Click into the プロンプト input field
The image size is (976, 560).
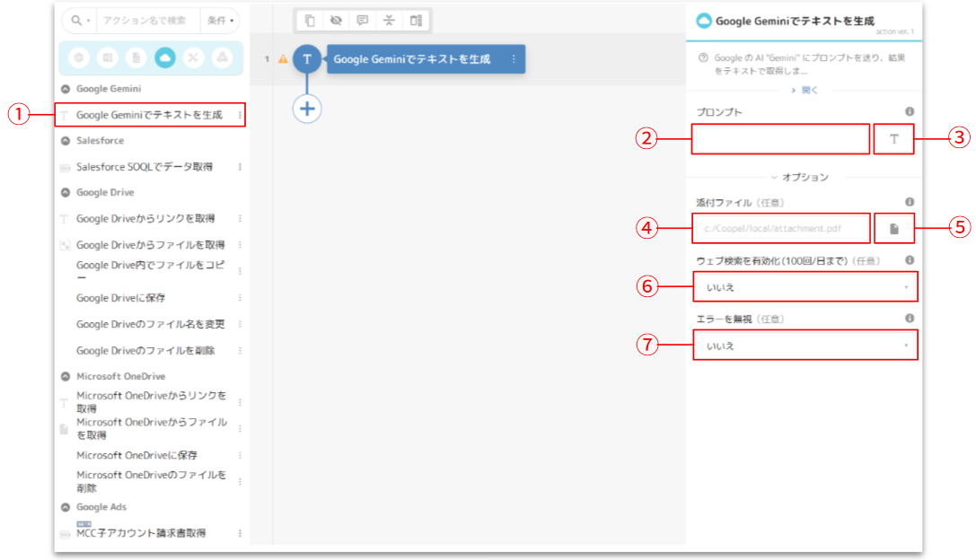(x=780, y=139)
